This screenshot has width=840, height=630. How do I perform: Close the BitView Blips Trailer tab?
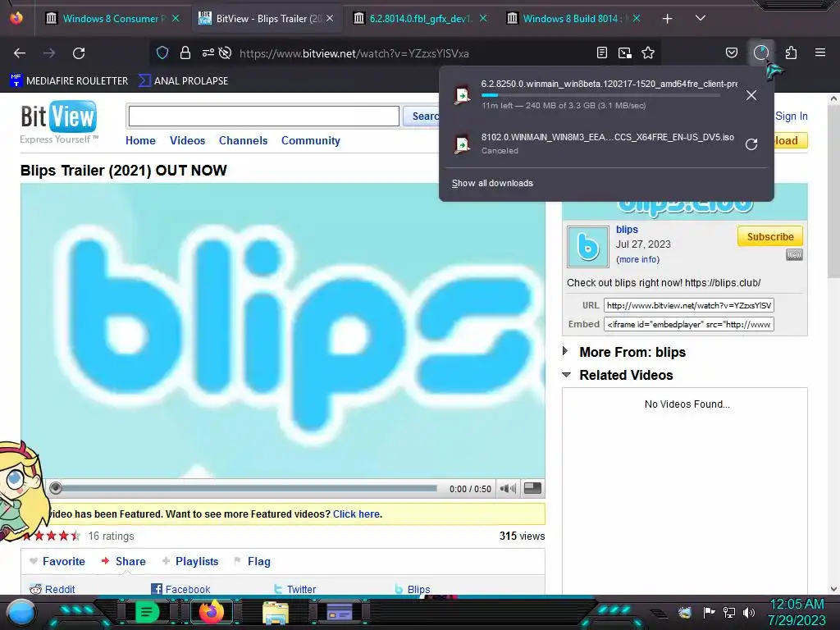330,18
